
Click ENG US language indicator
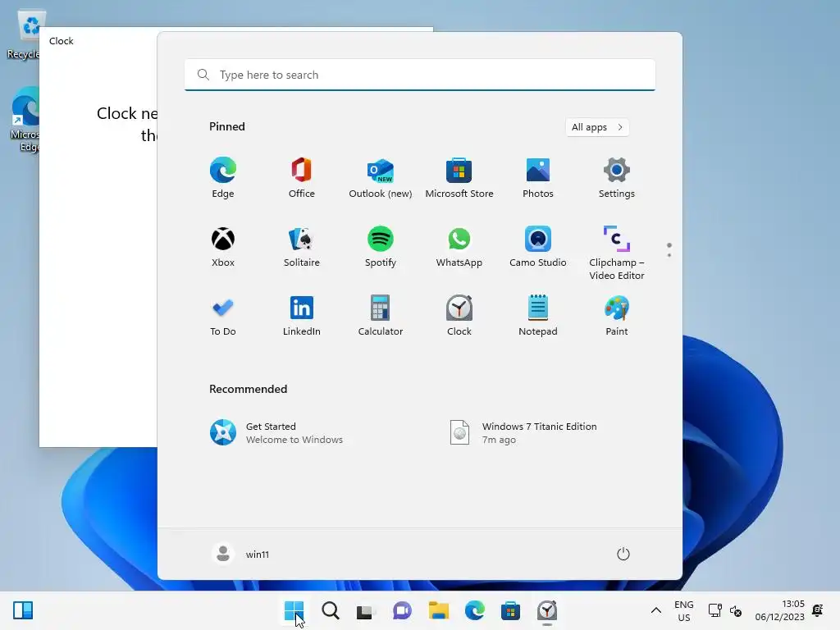(683, 610)
